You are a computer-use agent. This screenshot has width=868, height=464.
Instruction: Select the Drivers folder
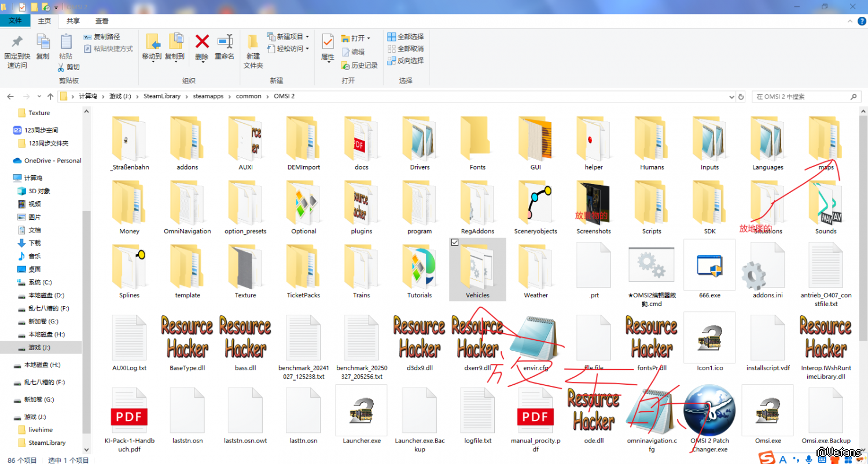click(420, 143)
